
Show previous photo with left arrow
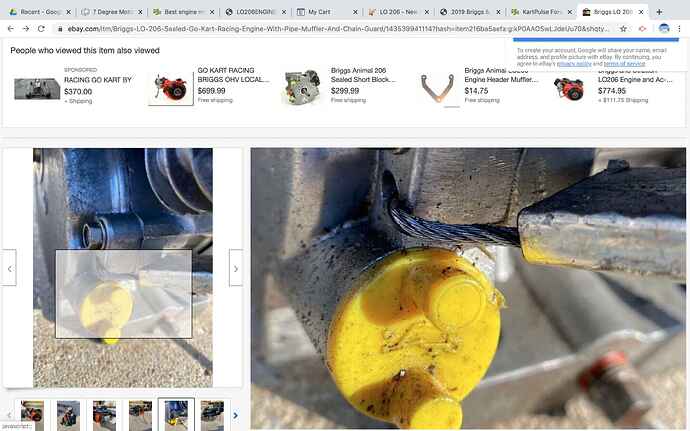tap(9, 268)
